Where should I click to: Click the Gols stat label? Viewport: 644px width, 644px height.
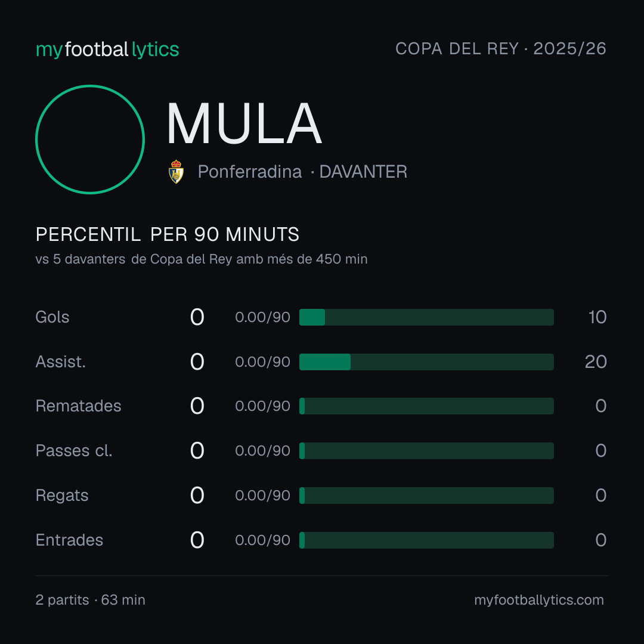click(52, 317)
